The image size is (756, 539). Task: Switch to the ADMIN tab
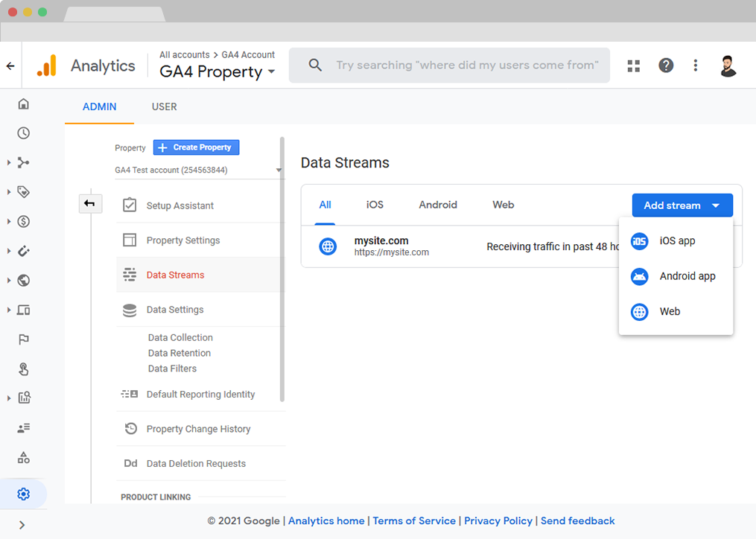99,106
